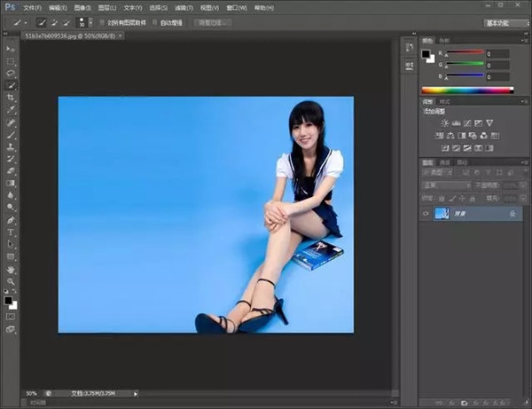Open the 文件(F) menu
The height and width of the screenshot is (409, 532).
pos(33,7)
